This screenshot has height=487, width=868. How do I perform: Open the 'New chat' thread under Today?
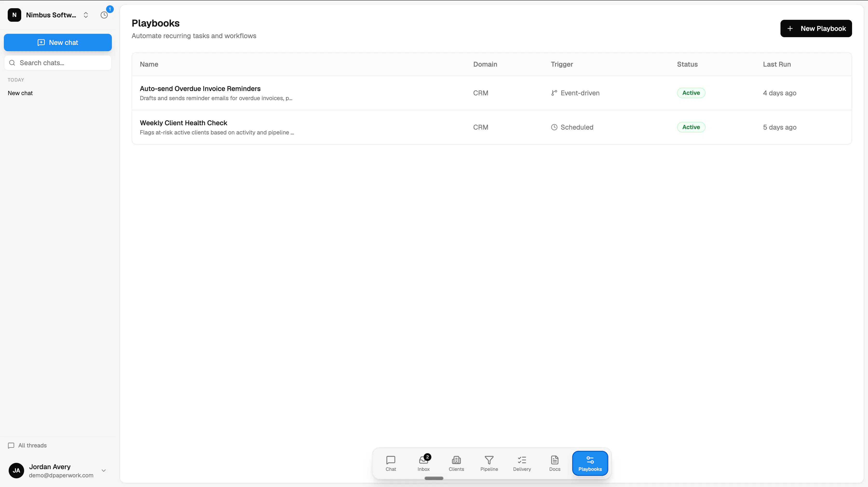(x=20, y=93)
